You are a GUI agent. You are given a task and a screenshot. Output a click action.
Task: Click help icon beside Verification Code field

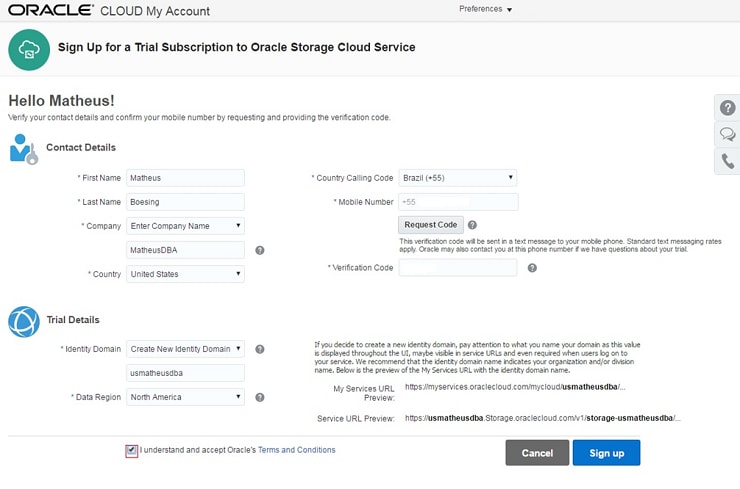pyautogui.click(x=532, y=268)
